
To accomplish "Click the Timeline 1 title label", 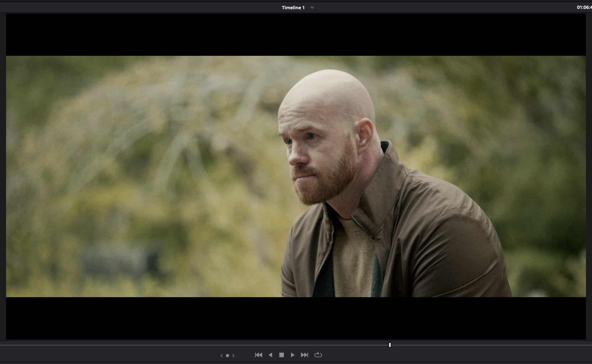I will tap(293, 7).
